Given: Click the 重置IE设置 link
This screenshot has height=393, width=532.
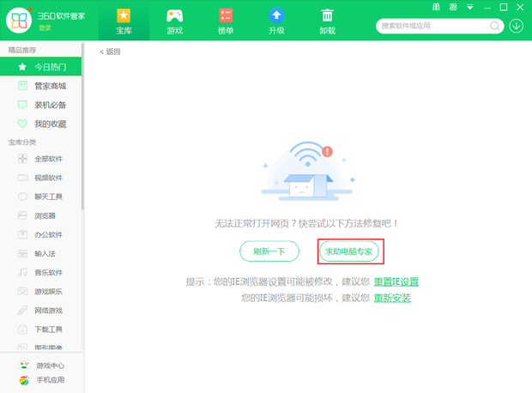Looking at the screenshot, I should tap(396, 281).
